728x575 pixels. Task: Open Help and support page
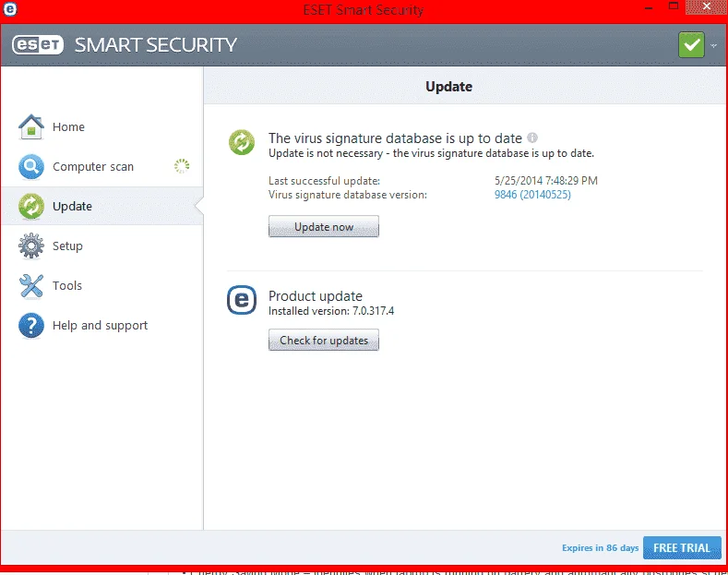tap(101, 325)
